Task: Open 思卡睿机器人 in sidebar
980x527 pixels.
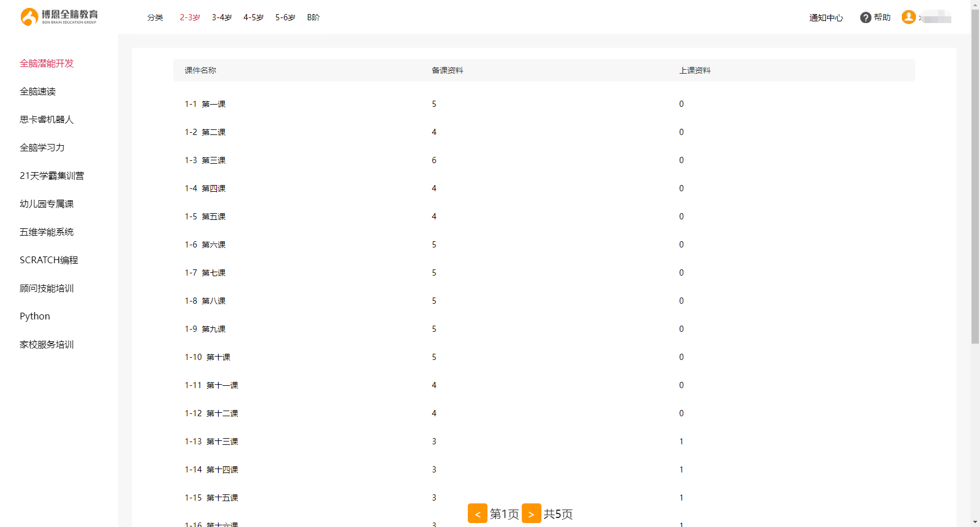Action: pos(47,120)
